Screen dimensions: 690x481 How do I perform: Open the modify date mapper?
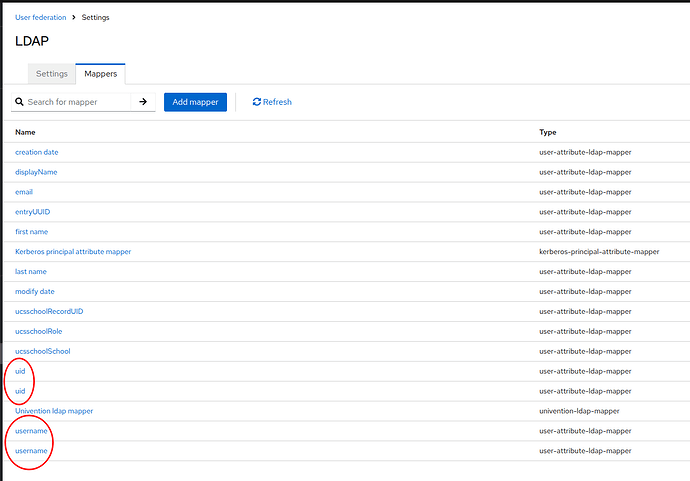[x=35, y=291]
